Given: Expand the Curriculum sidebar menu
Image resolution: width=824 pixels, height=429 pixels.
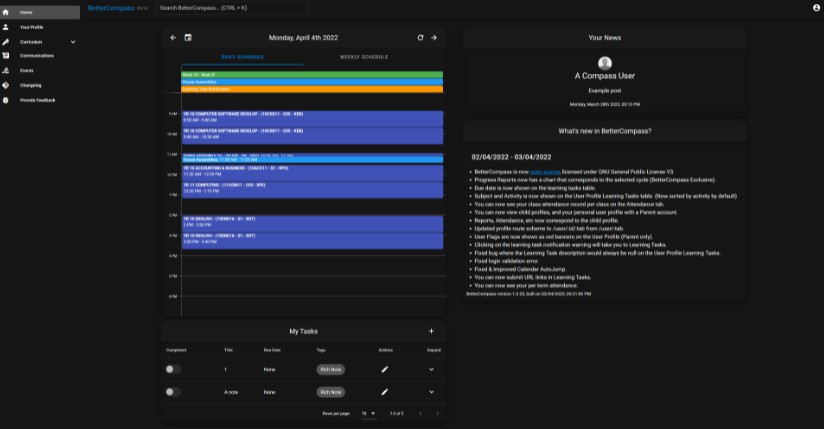Looking at the screenshot, I should [x=73, y=42].
